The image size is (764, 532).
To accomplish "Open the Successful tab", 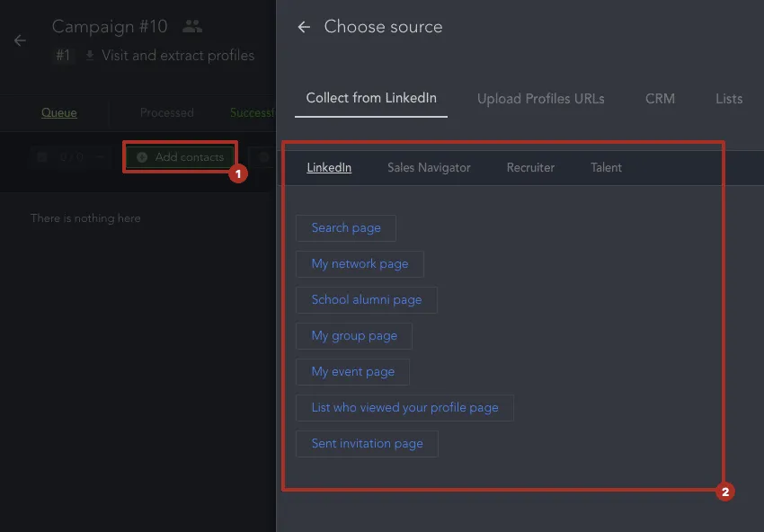I will pos(253,112).
